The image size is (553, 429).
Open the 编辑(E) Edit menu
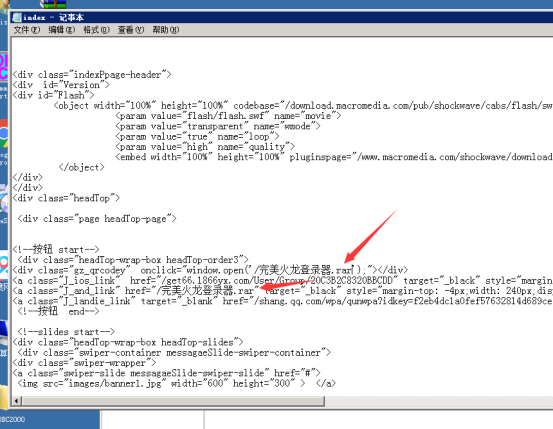(x=61, y=30)
